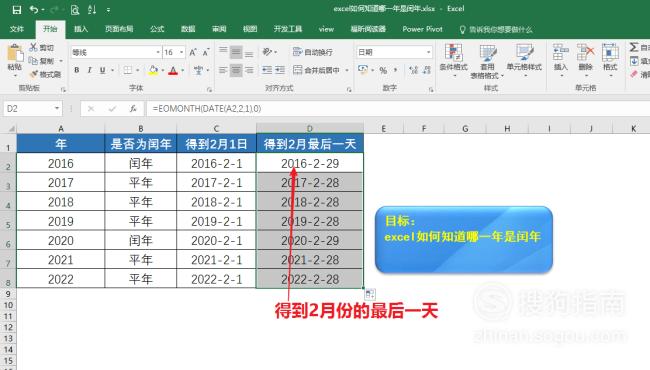Toggle Wrap Text button

pos(313,52)
